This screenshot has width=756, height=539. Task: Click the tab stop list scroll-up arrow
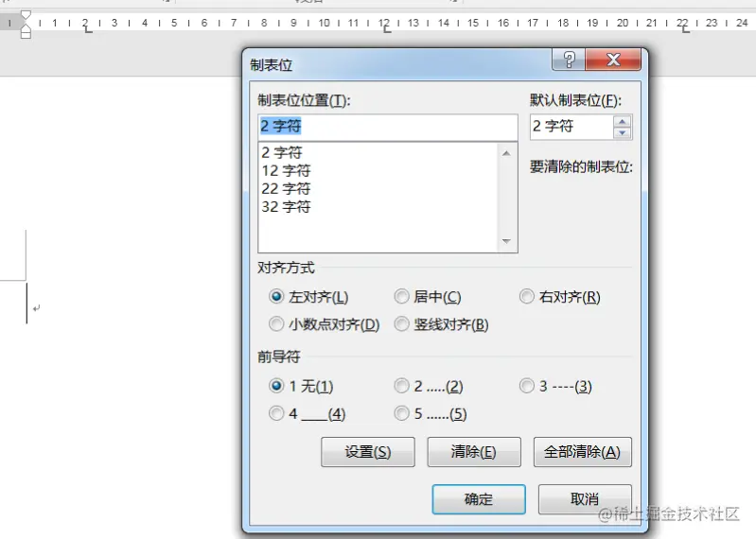coord(506,153)
